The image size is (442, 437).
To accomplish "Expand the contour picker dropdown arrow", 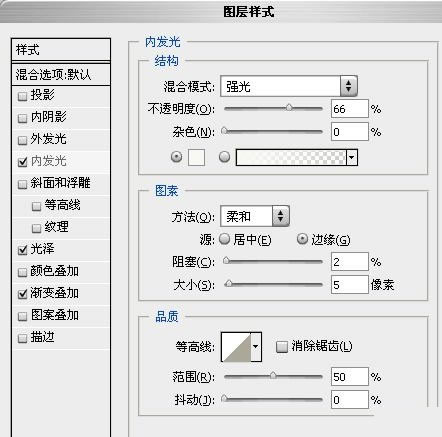I will 256,347.
